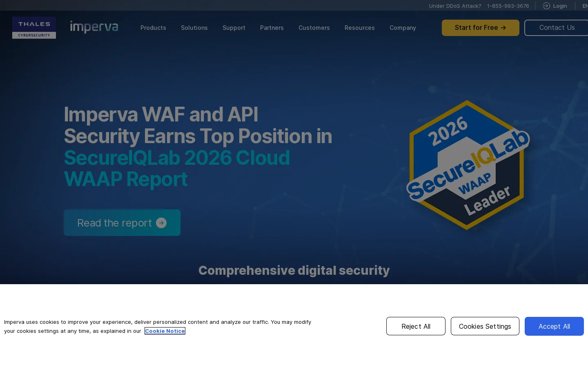
Task: Open Cookies Settings
Action: tap(485, 326)
